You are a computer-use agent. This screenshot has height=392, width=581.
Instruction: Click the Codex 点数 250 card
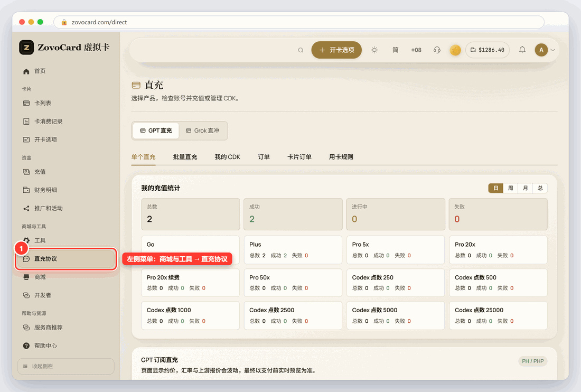(x=396, y=283)
